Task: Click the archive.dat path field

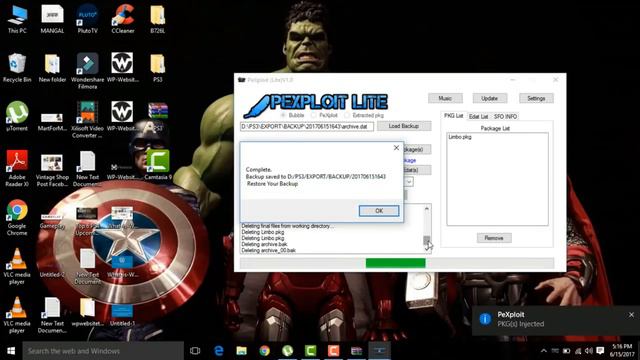Action: pos(307,127)
